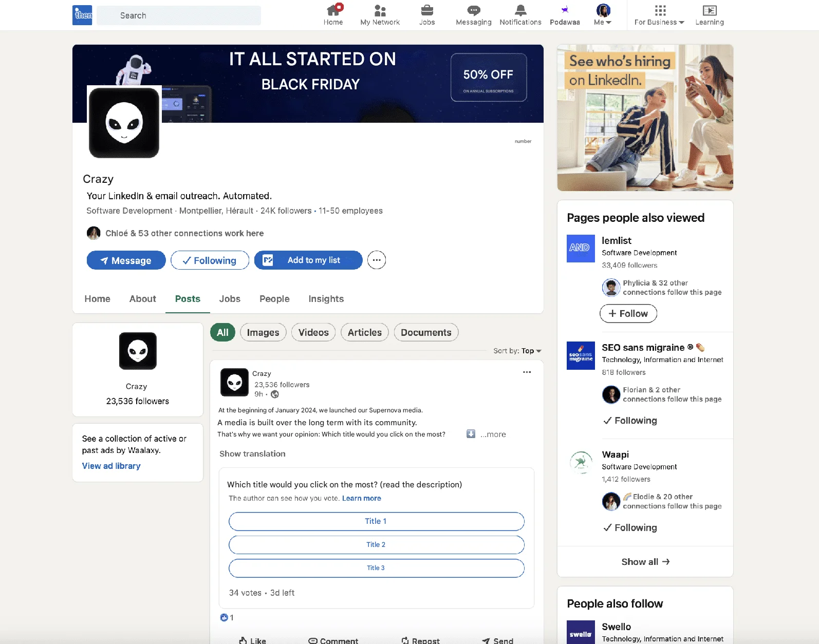
Task: Vote for Title 3 in the poll
Action: pos(376,568)
